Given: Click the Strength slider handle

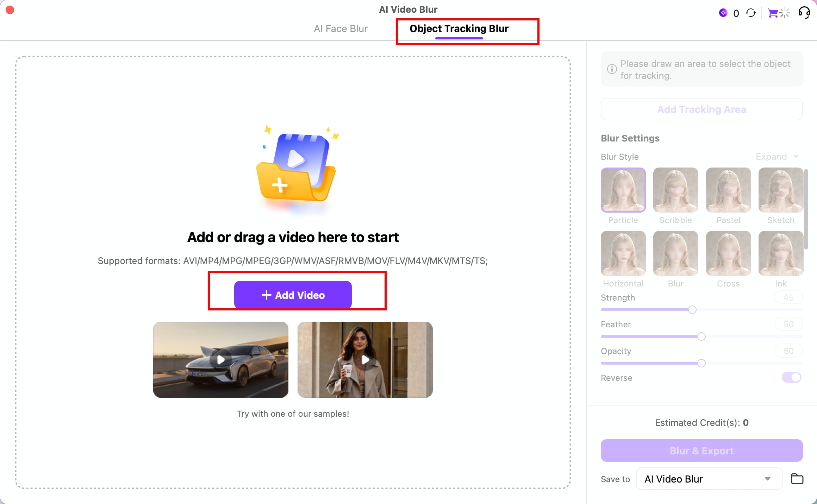Looking at the screenshot, I should [x=692, y=310].
